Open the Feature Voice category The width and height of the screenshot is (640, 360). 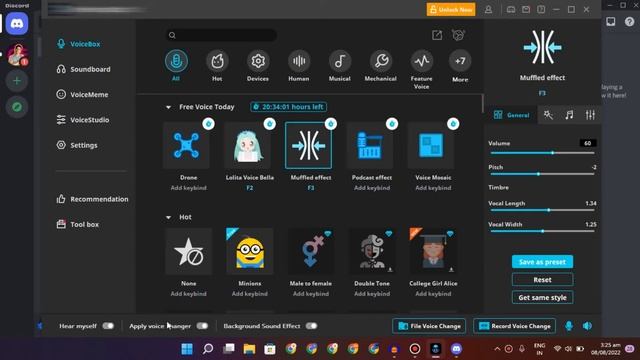click(x=422, y=61)
